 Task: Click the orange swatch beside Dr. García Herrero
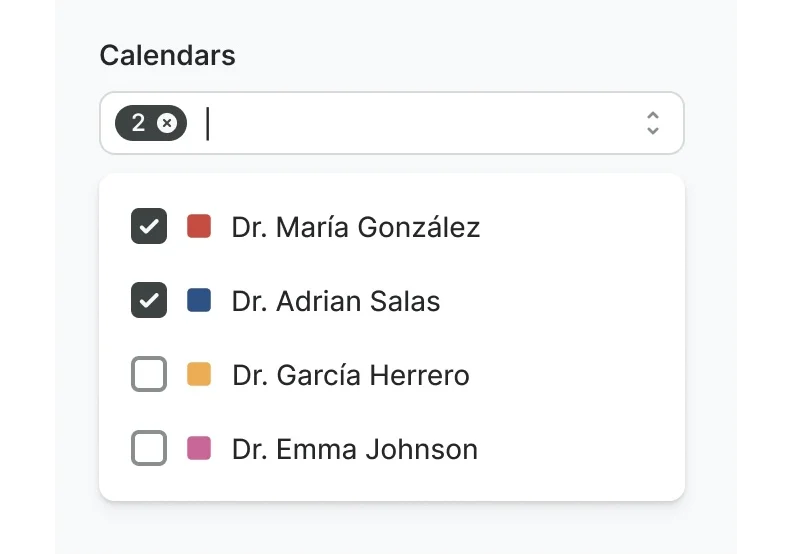tap(199, 375)
